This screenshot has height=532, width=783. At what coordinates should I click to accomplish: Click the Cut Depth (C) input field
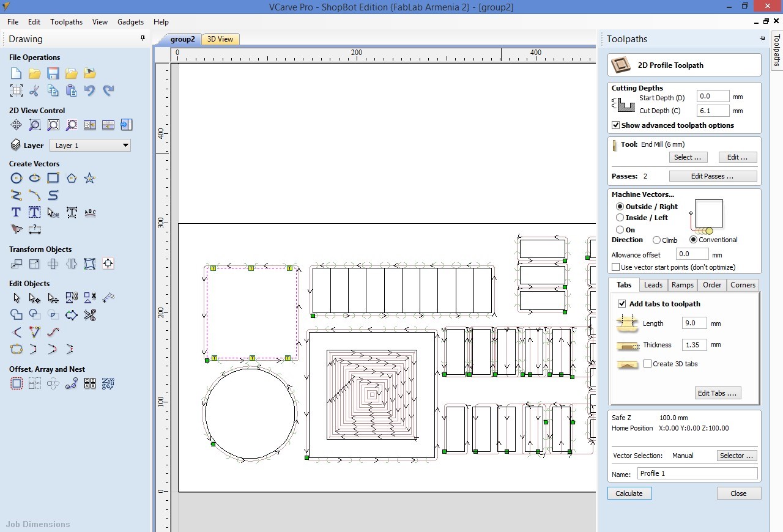point(713,111)
